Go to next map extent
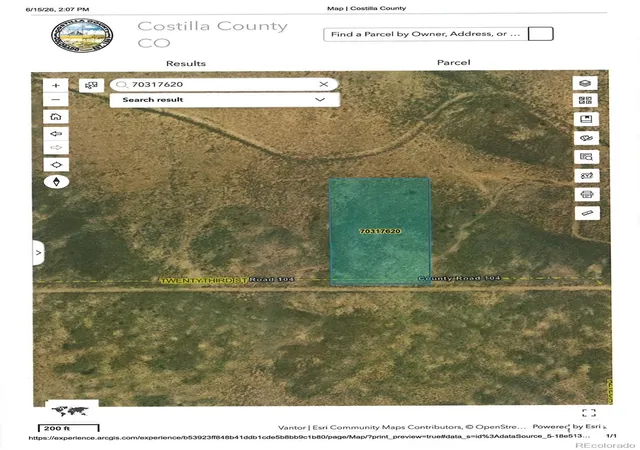This screenshot has width=640, height=450. coord(56,147)
